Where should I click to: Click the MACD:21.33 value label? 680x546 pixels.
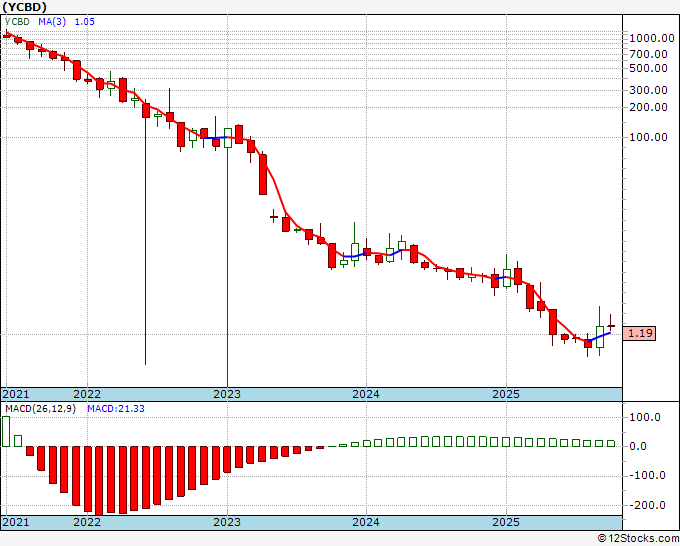pyautogui.click(x=116, y=409)
